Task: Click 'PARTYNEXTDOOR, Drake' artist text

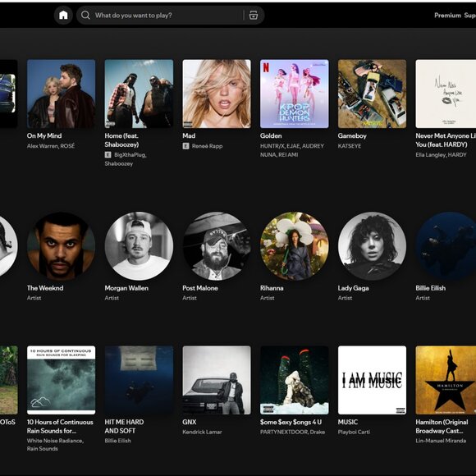Action: pos(293,432)
